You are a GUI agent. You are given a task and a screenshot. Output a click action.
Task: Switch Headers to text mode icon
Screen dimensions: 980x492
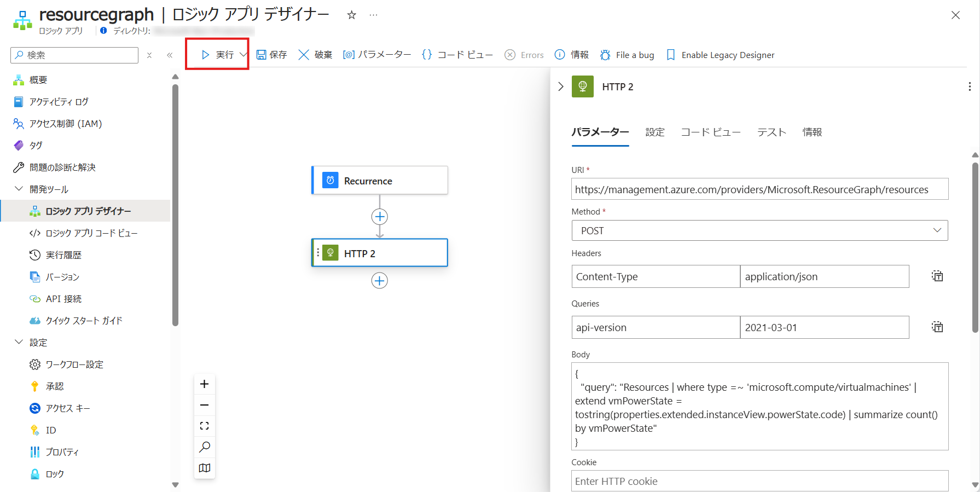[x=937, y=276]
